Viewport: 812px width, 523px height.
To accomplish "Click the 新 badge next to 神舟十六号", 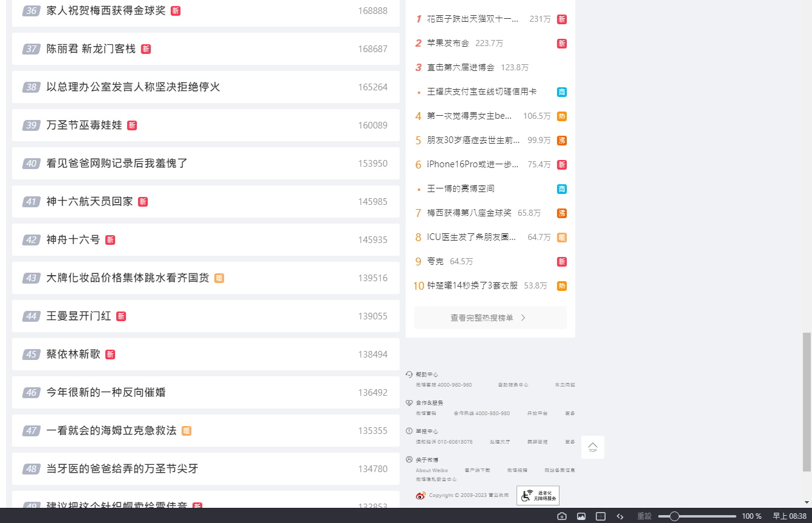I will (x=110, y=240).
